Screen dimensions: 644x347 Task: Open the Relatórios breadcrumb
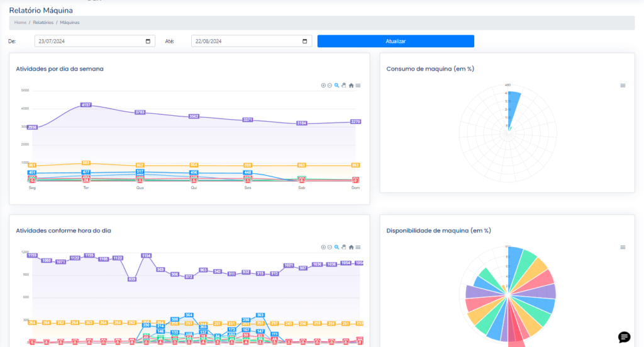(x=43, y=23)
